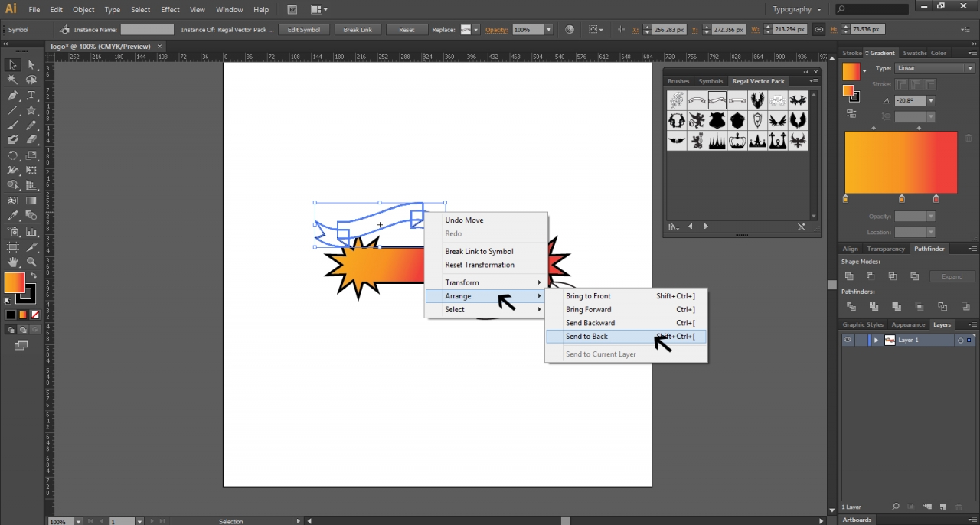Toggle Draw Normal mode

(11, 330)
